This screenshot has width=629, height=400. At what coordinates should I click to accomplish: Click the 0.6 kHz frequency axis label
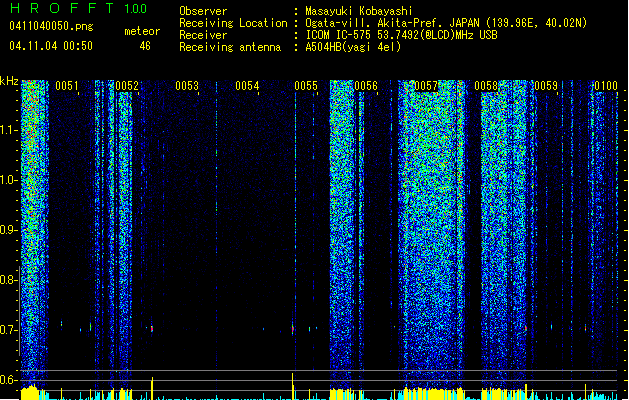point(8,380)
